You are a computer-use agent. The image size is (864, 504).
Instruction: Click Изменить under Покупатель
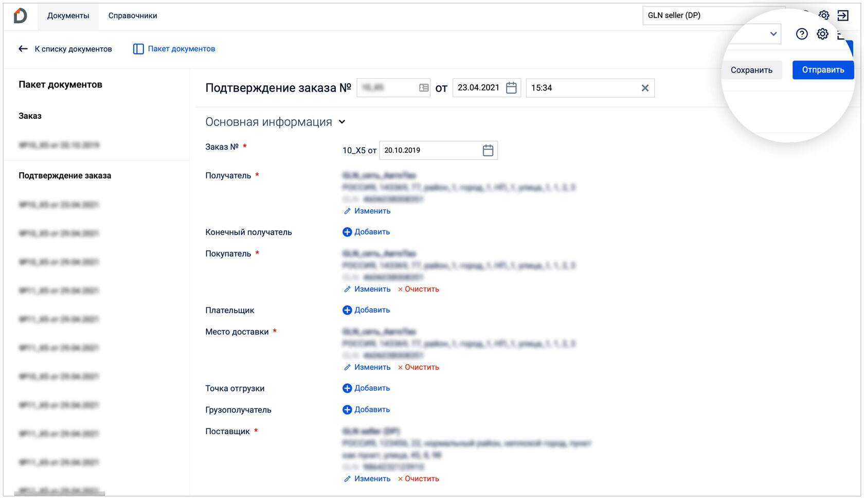click(372, 289)
